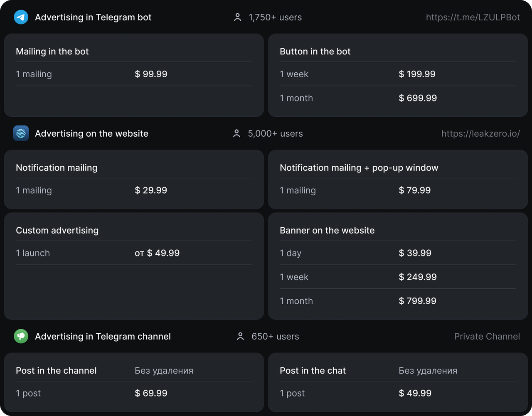532x416 pixels.
Task: Click the green Telegram channel icon
Action: click(21, 336)
